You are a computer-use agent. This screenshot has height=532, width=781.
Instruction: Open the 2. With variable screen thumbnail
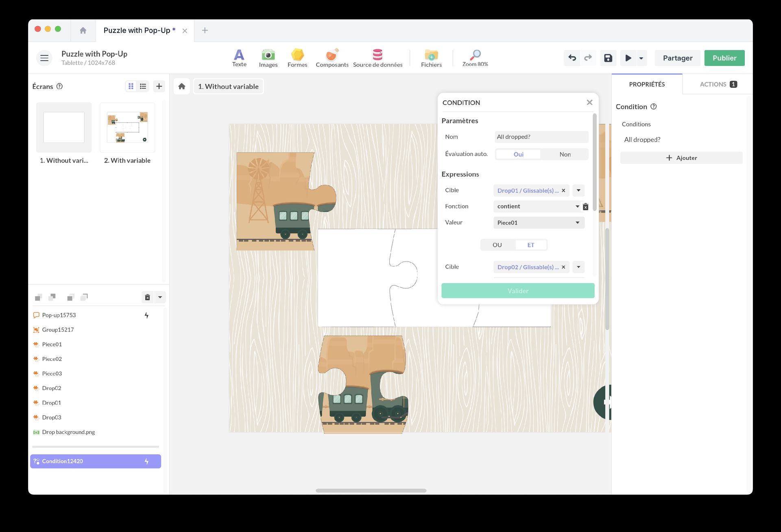(127, 128)
